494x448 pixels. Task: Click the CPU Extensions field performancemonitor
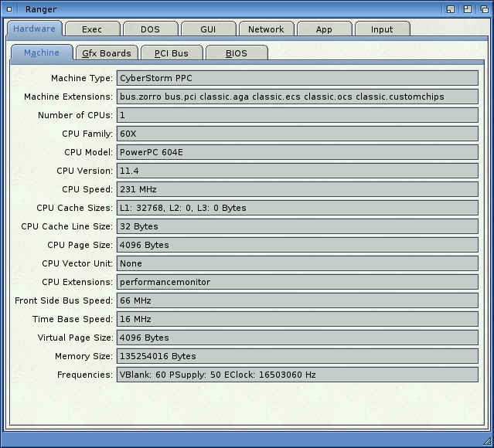tap(298, 282)
